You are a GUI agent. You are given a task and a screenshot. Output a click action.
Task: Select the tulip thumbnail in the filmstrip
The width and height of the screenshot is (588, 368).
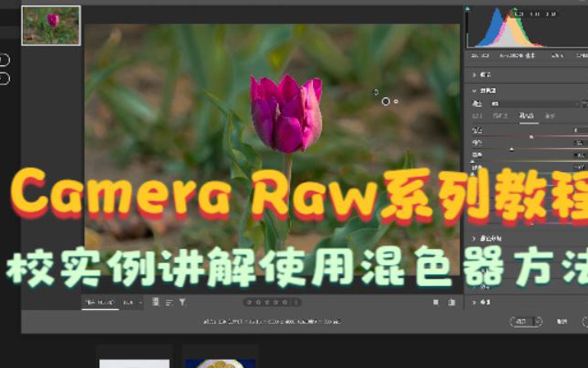(51, 26)
